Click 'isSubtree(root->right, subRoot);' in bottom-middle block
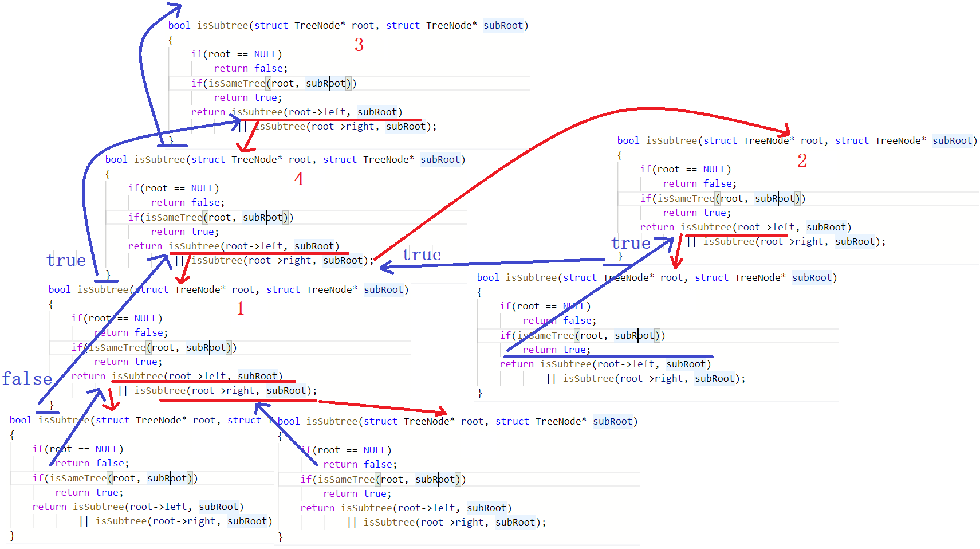 455,522
